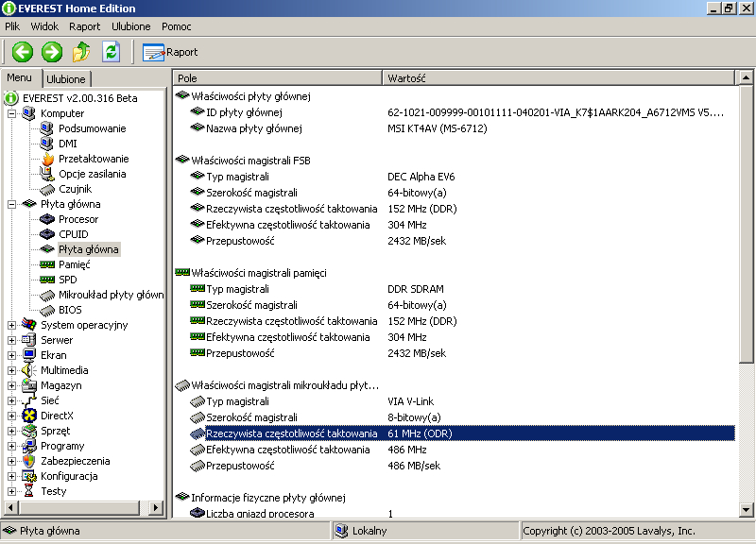Click the Ekran monitor icon
756x544 pixels.
pyautogui.click(x=29, y=355)
